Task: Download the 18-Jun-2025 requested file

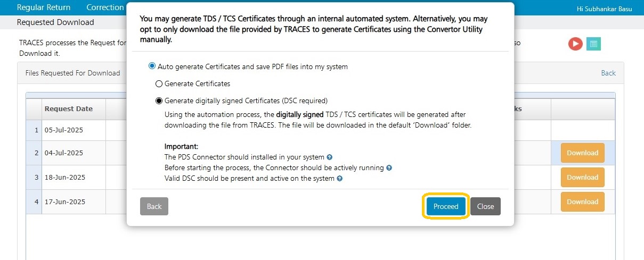Action: 582,177
